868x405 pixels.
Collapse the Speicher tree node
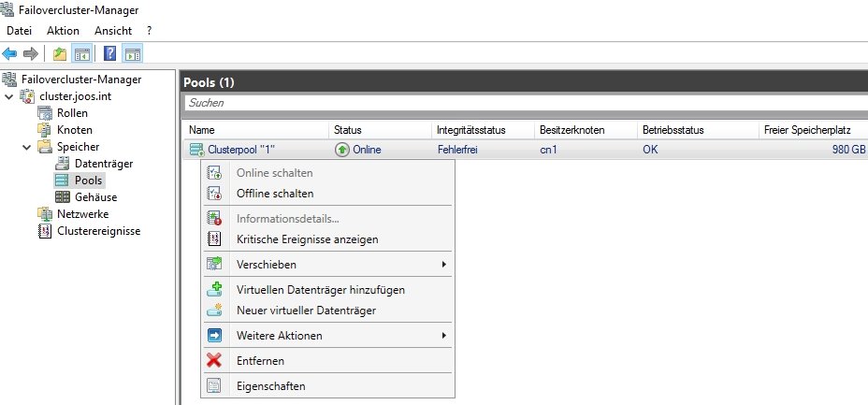[x=27, y=147]
